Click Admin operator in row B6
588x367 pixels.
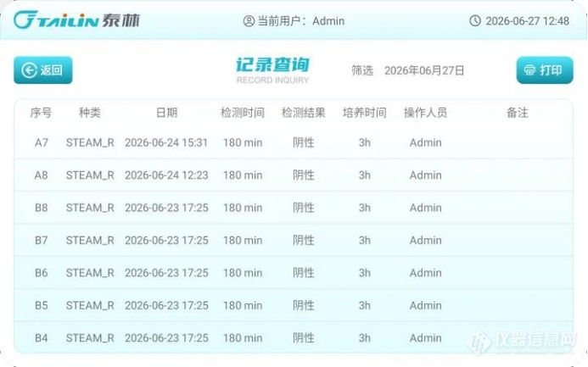pos(425,273)
